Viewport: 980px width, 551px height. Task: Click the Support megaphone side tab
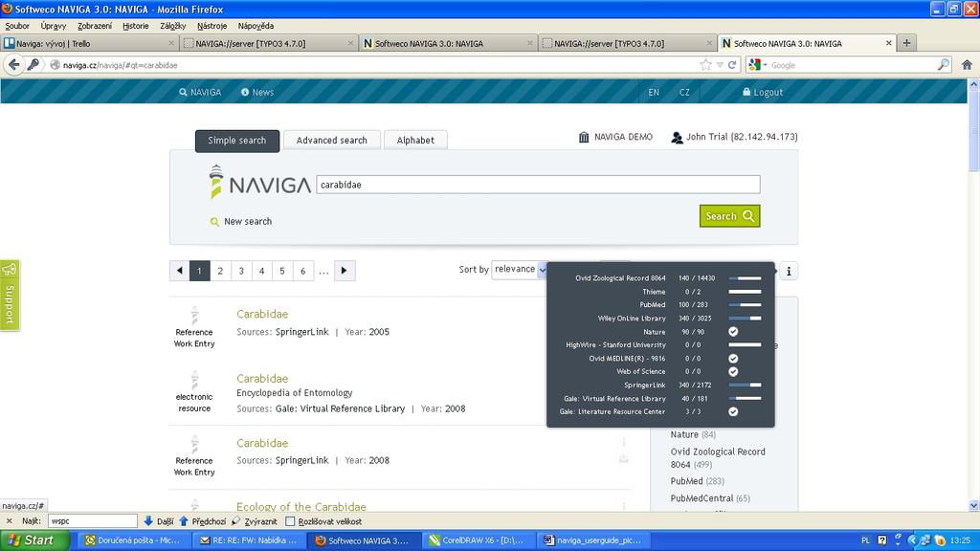pyautogui.click(x=10, y=295)
